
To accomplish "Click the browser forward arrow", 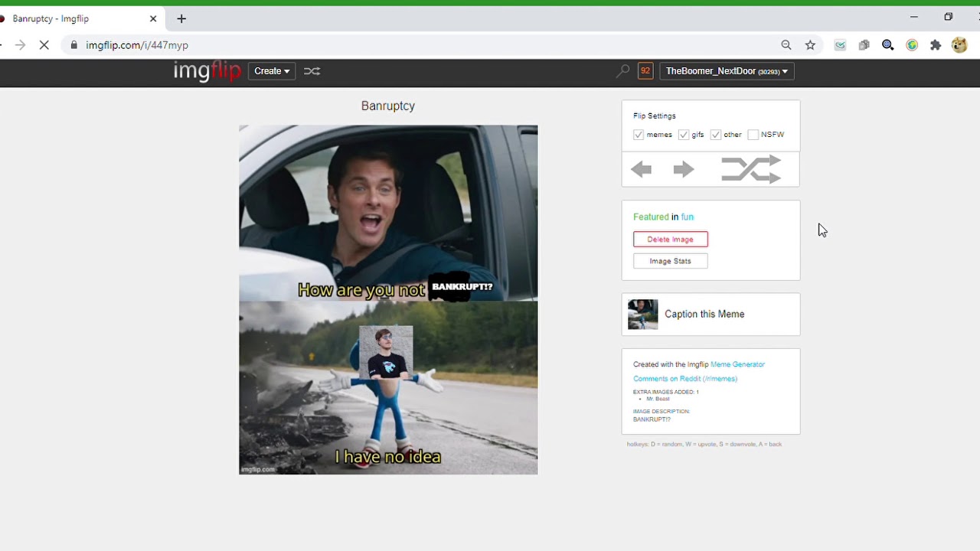I will (x=20, y=45).
